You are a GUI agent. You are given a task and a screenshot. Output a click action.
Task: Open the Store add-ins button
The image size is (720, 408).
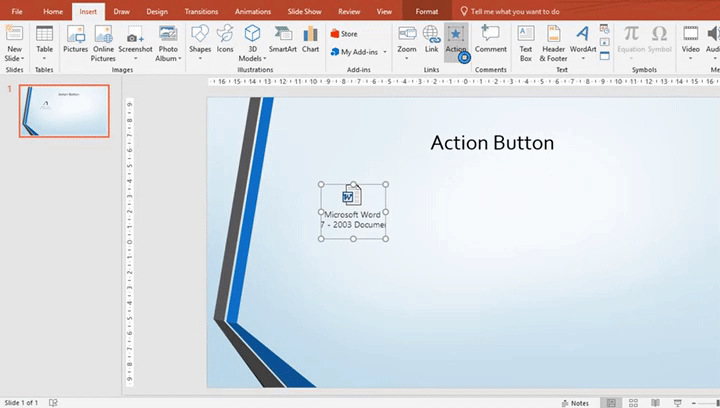pos(344,33)
